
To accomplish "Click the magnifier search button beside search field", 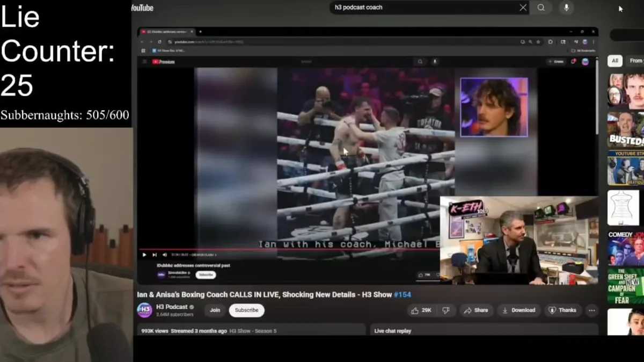I will [541, 8].
